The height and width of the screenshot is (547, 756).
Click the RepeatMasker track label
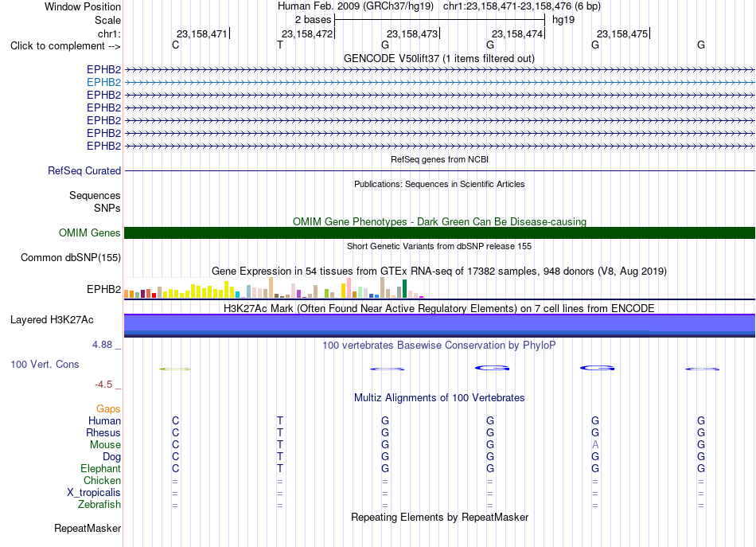coord(88,528)
